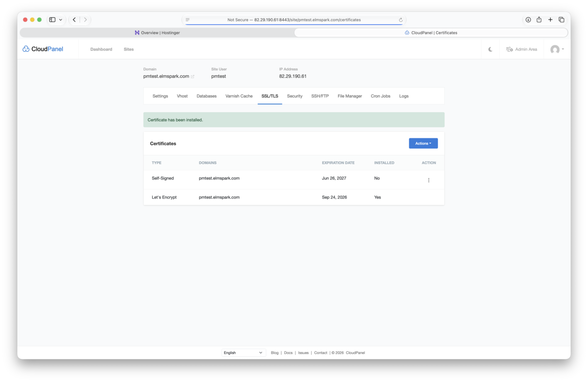
Task: Open external link icon beside pmtest.elmspark.com
Action: pos(193,76)
